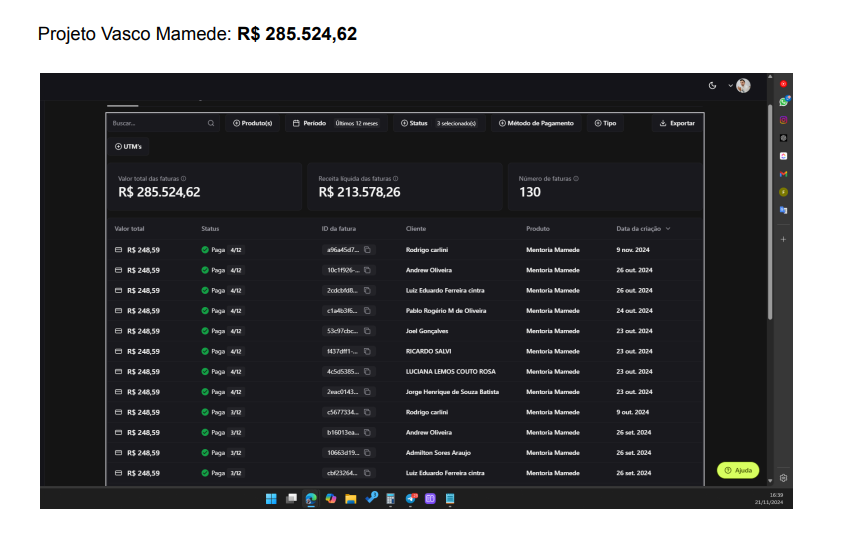Copy invoice ID c5677334
The width and height of the screenshot is (847, 533).
(x=367, y=412)
